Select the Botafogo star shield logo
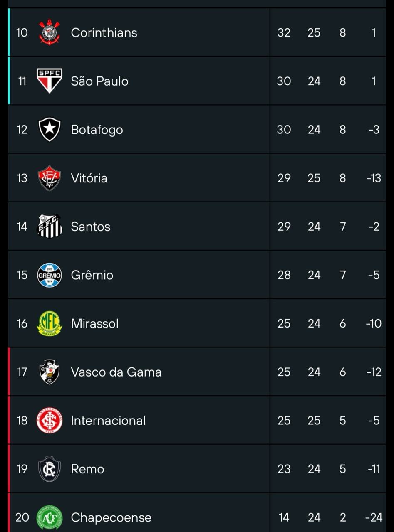The height and width of the screenshot is (532, 394). click(50, 129)
